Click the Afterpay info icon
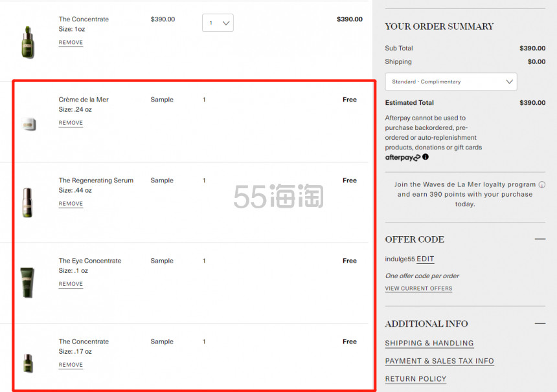Screen dimensions: 557x392 click(x=426, y=157)
